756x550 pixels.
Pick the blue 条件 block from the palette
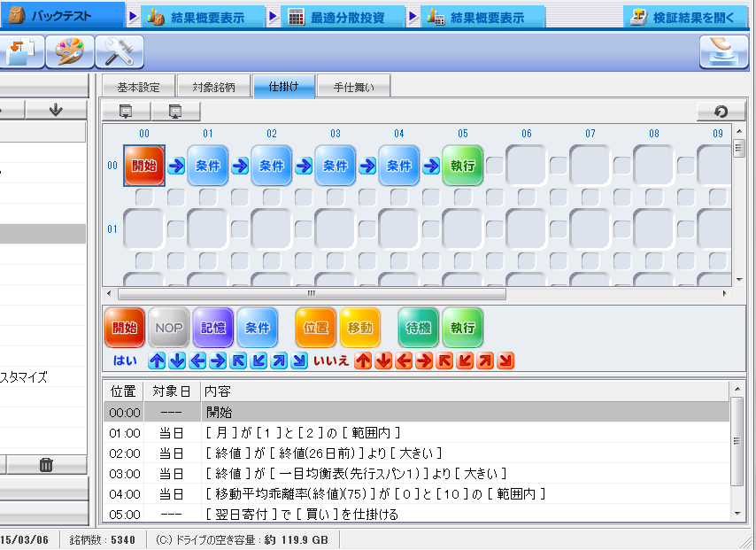258,328
